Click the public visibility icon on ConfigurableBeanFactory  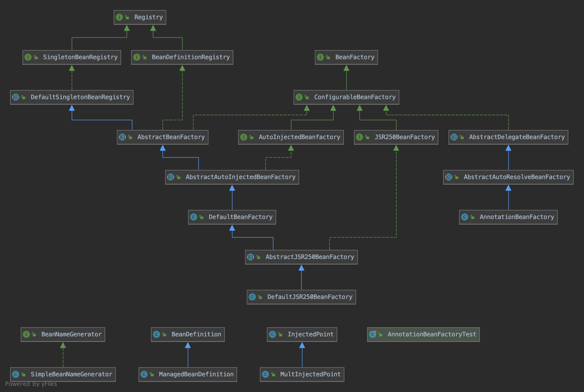(307, 97)
